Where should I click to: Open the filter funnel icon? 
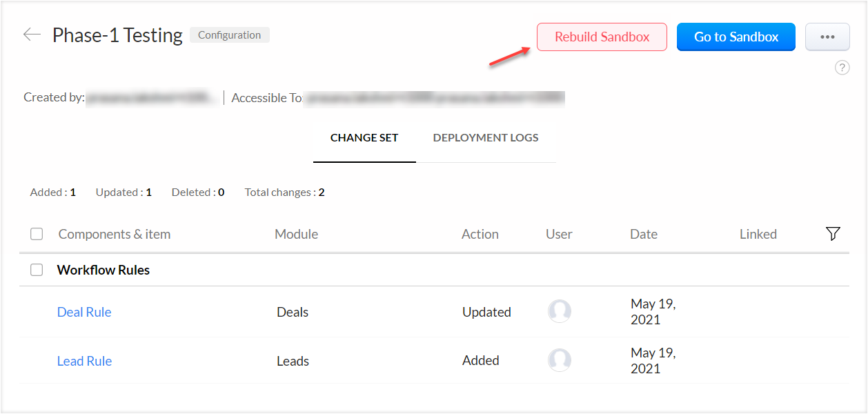pyautogui.click(x=833, y=234)
